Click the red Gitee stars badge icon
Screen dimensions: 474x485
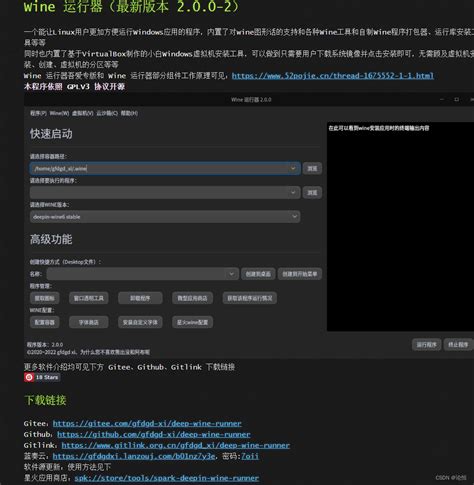(29, 377)
